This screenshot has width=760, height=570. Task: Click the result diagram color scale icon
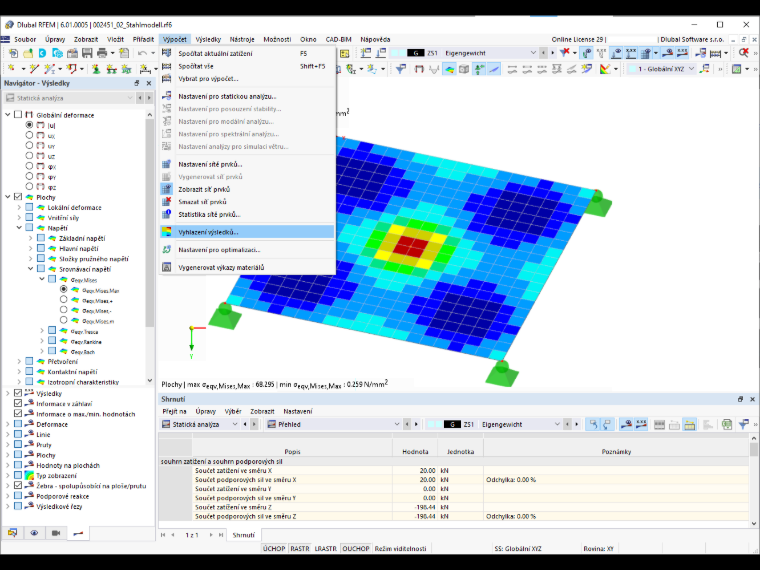pyautogui.click(x=604, y=69)
